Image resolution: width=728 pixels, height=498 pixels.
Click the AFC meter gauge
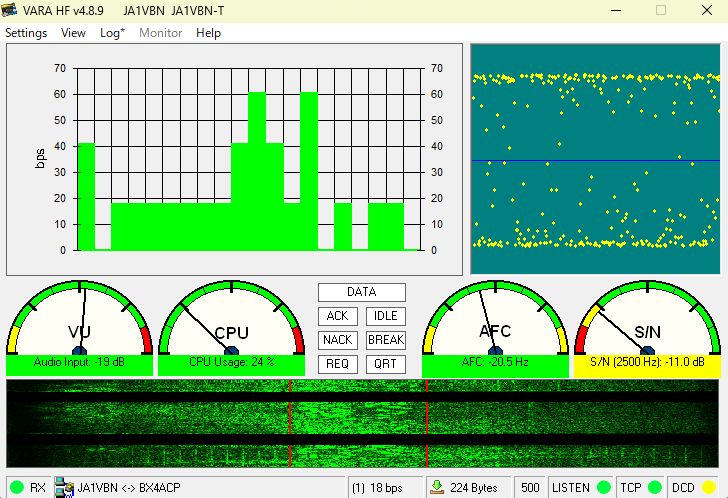click(495, 318)
